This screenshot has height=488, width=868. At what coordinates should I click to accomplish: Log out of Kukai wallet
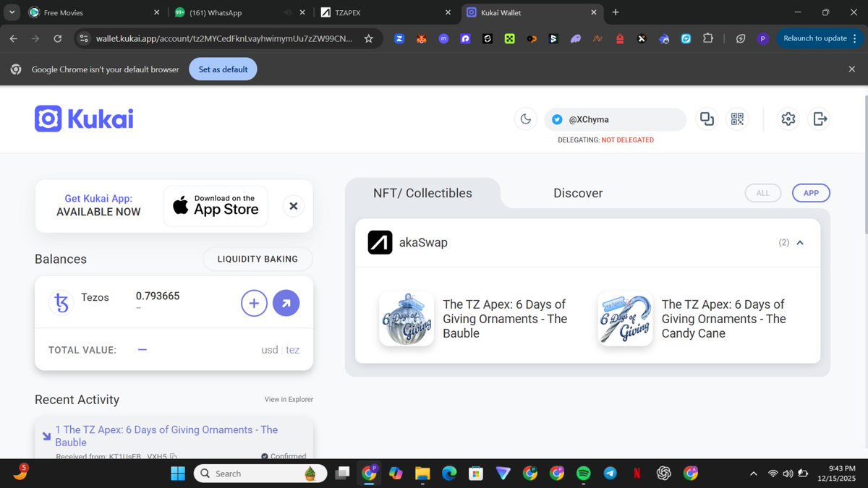click(x=820, y=119)
